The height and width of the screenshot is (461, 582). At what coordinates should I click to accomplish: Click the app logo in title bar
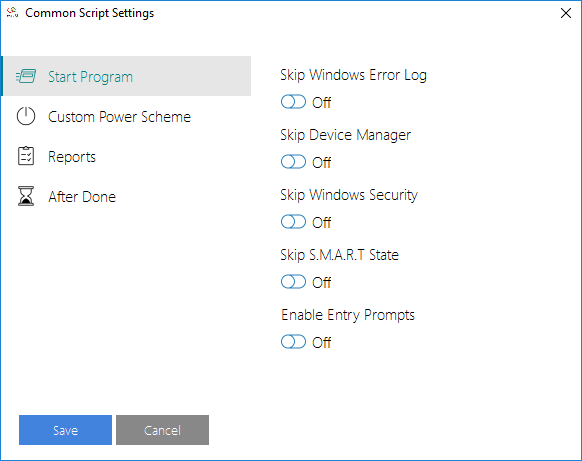pos(12,13)
